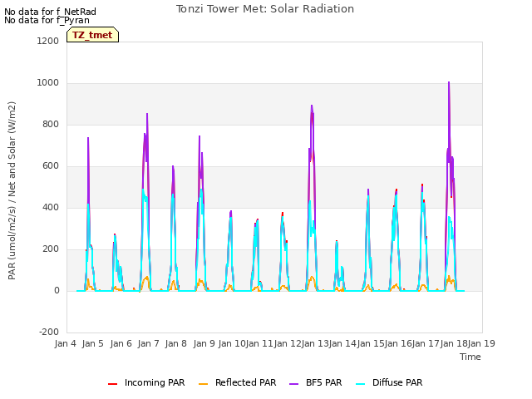This screenshot has height=399, width=532.
Task: Click the Diffuse PAR peak on Jan 12
Action: tap(282, 217)
